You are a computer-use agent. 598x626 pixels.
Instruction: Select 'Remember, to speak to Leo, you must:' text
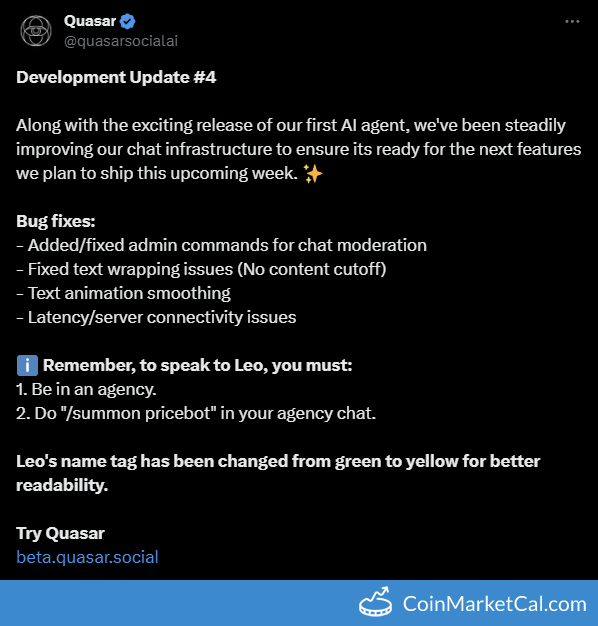198,365
